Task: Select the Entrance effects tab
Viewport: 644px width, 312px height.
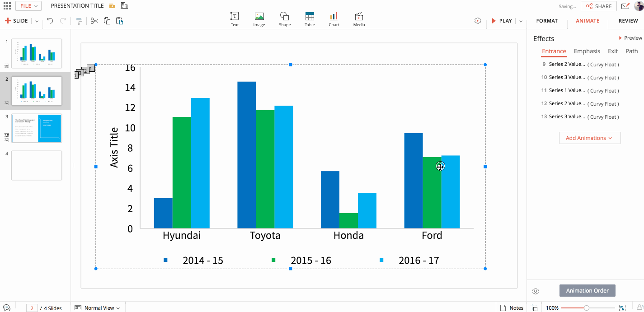Action: coord(554,51)
